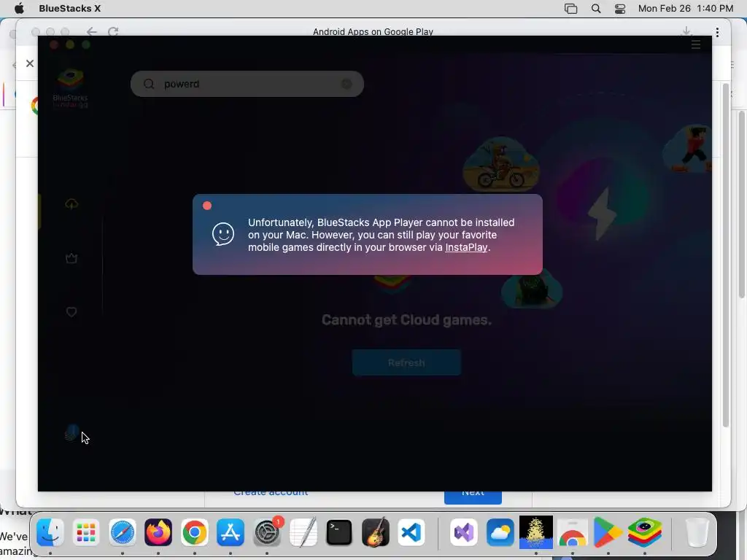Click the Next button behind the BlueStacks window
Image resolution: width=747 pixels, height=560 pixels.
coord(473,495)
